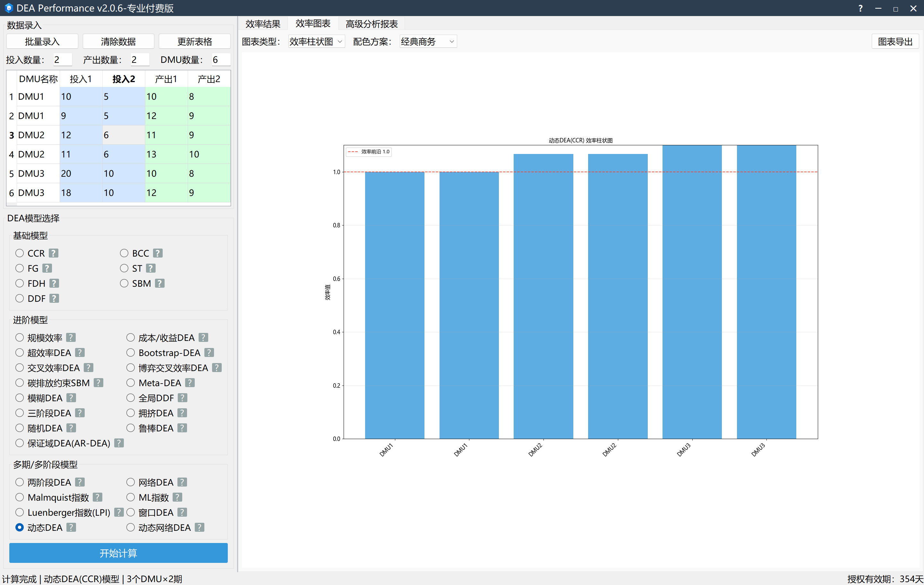Choose the BCC model option
Image resolution: width=924 pixels, height=585 pixels.
coord(124,253)
